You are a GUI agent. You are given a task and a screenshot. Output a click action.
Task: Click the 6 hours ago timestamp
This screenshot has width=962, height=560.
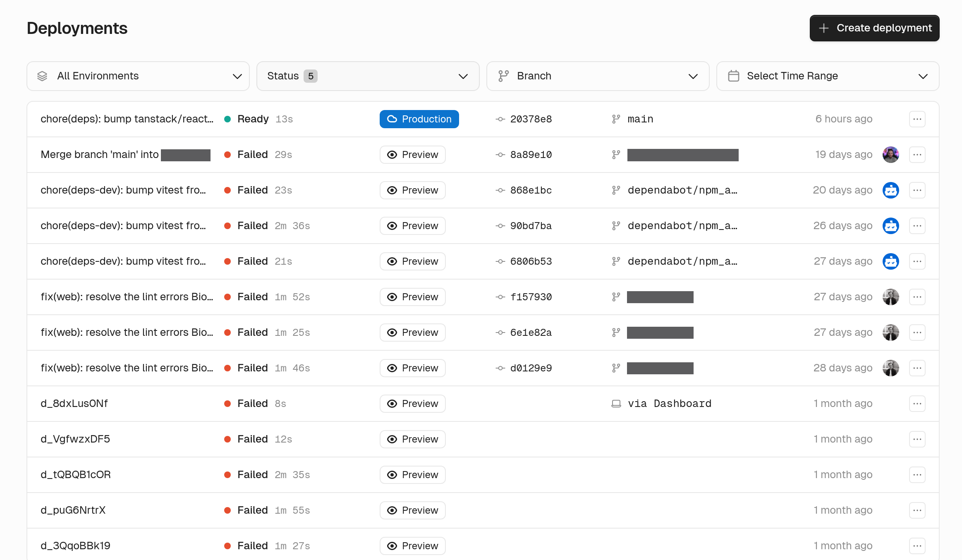(844, 119)
